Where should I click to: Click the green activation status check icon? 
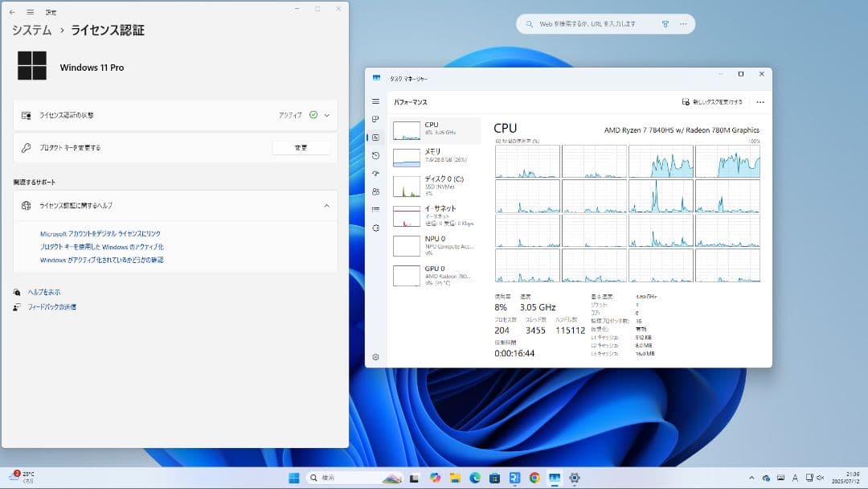tap(313, 115)
